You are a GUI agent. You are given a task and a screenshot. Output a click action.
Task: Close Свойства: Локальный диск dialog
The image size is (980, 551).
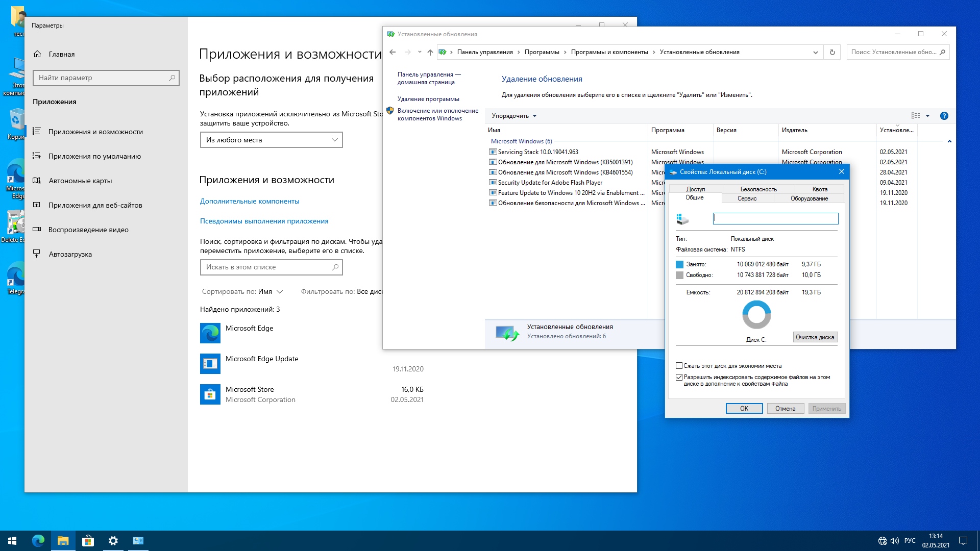[x=842, y=172]
